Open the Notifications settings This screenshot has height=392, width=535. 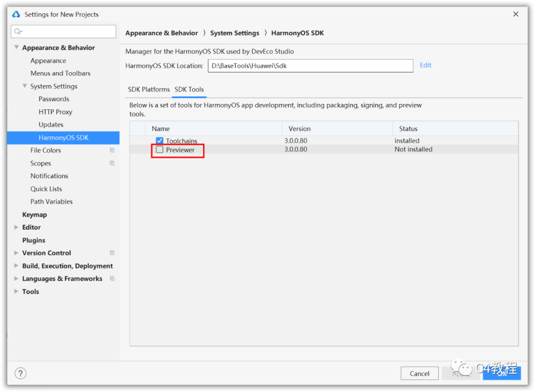[x=49, y=176]
